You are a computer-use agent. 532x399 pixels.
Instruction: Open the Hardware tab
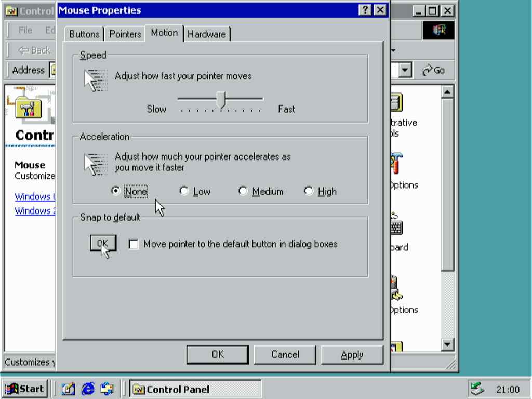tap(207, 34)
